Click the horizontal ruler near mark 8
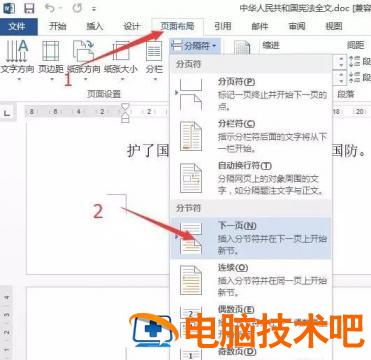This screenshot has height=360, width=371. click(x=32, y=112)
